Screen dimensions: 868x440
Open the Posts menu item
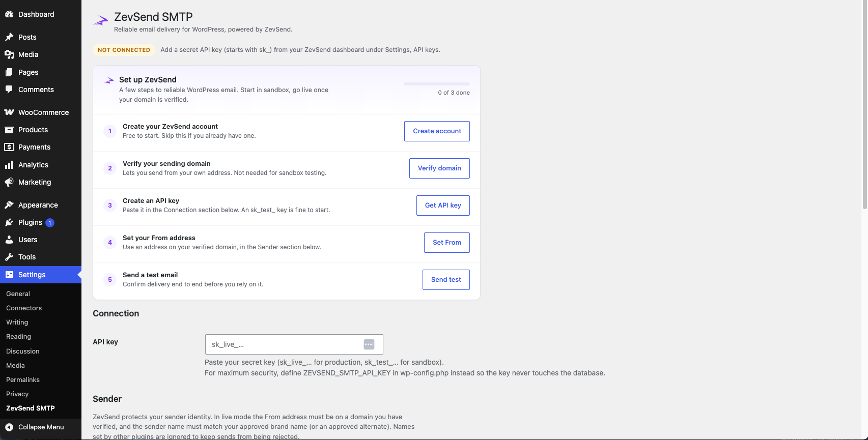pos(41,37)
